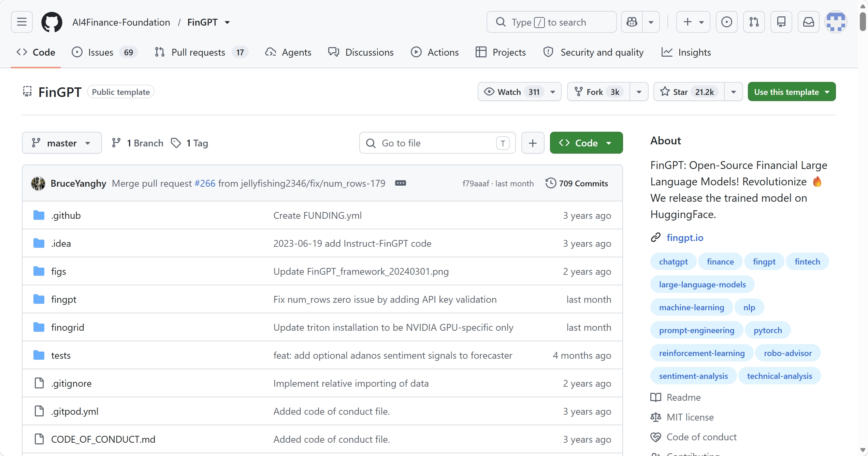Open the create new plus menu
Viewport: 868px width, 456px height.
693,22
